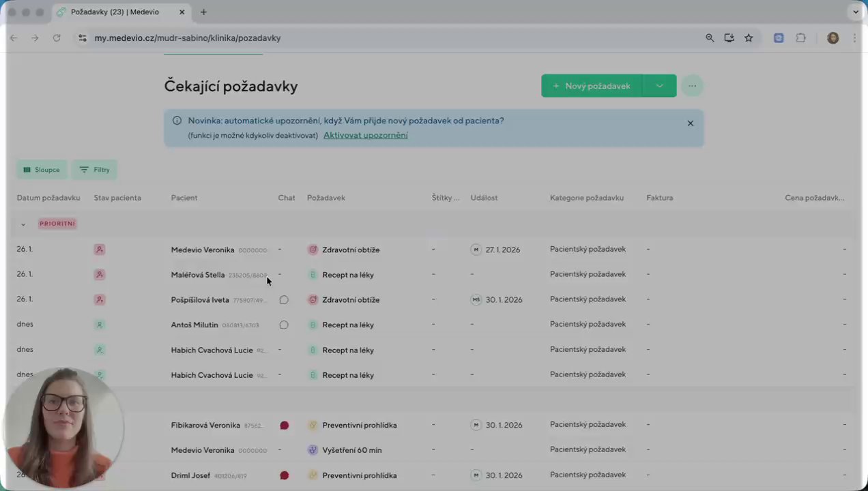The image size is (868, 491).
Task: Click the Kategorie požadavku column header
Action: 586,198
